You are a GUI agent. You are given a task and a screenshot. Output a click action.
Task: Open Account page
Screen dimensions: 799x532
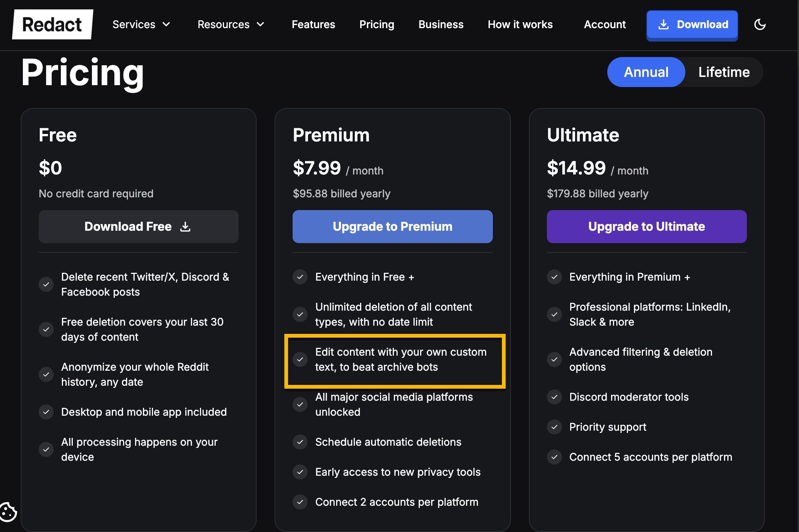(x=605, y=24)
